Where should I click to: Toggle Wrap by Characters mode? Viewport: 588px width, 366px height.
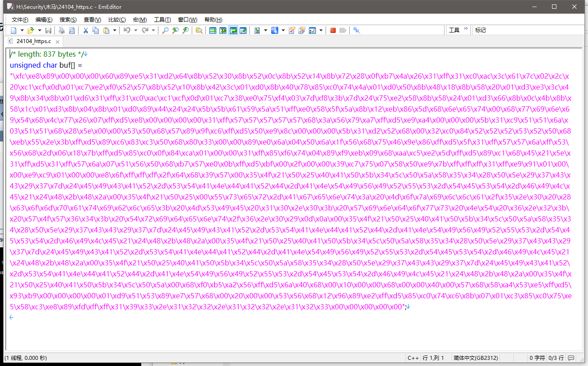[x=223, y=30]
